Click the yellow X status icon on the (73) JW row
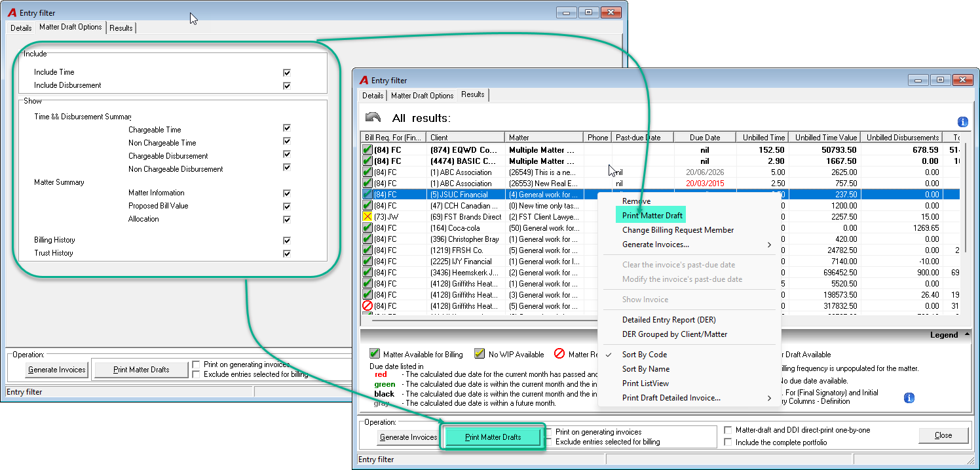The width and height of the screenshot is (980, 470). (x=367, y=217)
